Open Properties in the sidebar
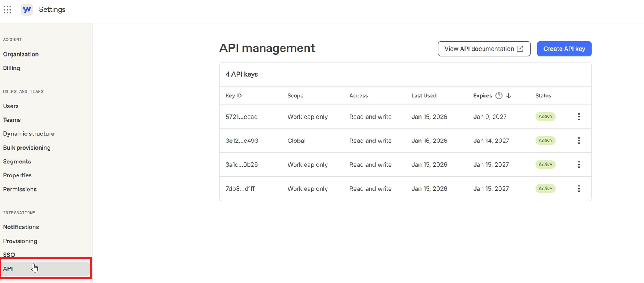 point(17,175)
